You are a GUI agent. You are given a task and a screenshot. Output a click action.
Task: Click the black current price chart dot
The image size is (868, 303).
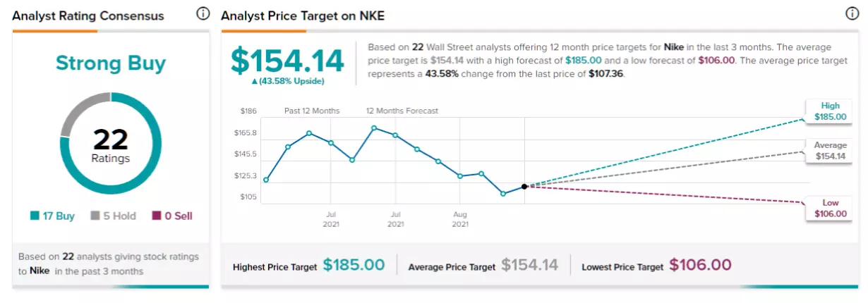[x=524, y=187]
